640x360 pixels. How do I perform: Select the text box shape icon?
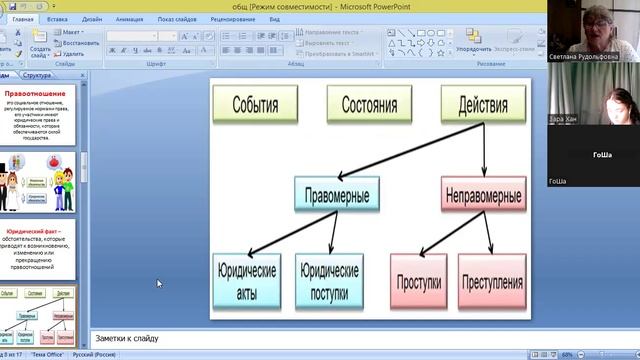coord(391,33)
